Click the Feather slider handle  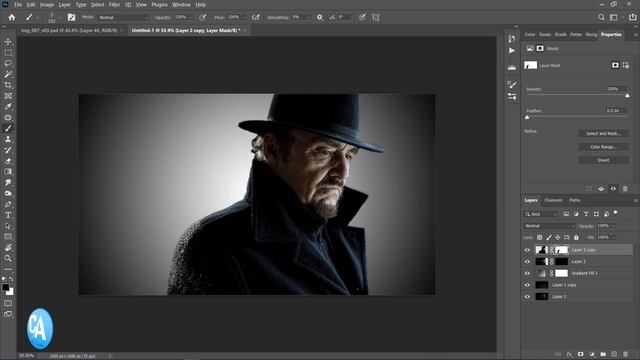[527, 118]
